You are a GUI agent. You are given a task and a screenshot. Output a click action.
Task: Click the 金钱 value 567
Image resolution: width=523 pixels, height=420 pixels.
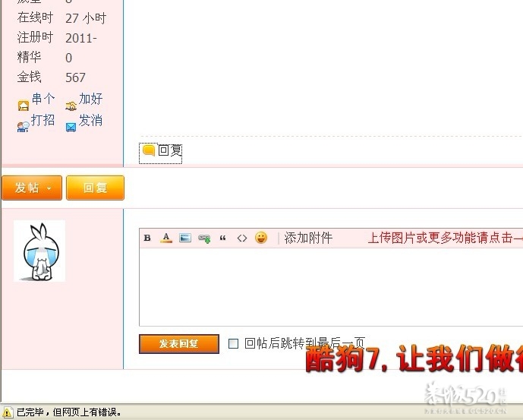75,77
